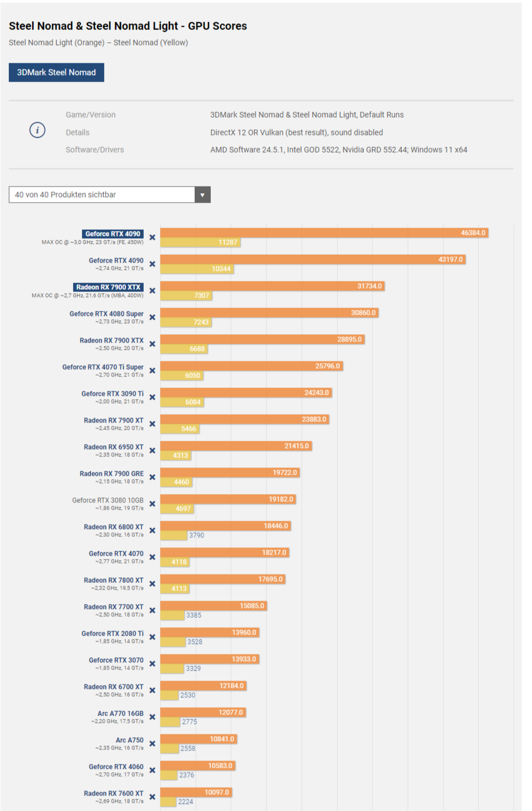532x811 pixels.
Task: Remove Geforce RTX 4060 from chart
Action: (x=153, y=770)
